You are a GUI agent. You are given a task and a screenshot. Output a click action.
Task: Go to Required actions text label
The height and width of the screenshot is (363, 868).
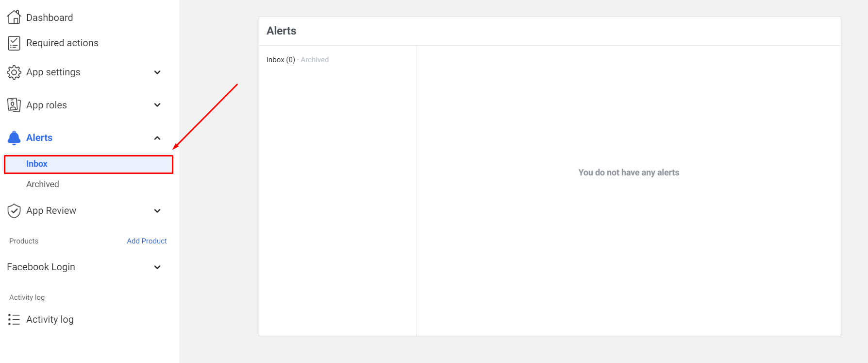62,43
